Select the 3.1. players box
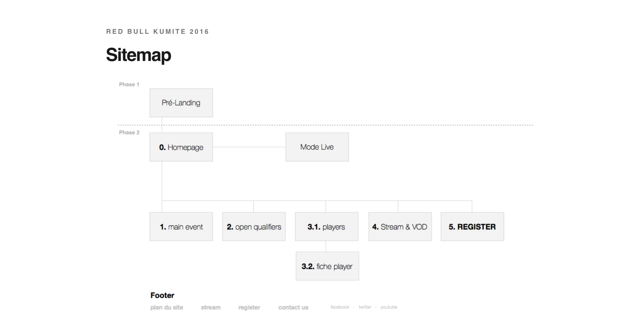This screenshot has height=322, width=644. point(327,227)
